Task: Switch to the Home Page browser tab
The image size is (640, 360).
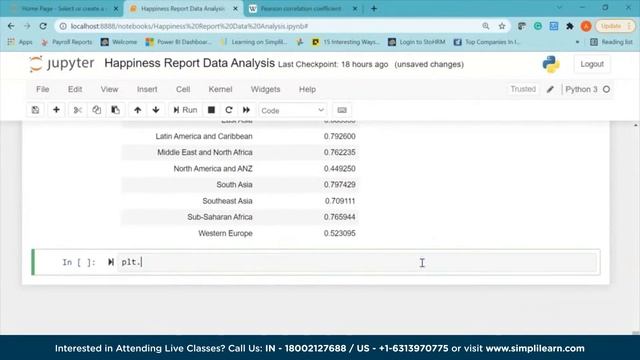Action: [x=64, y=9]
